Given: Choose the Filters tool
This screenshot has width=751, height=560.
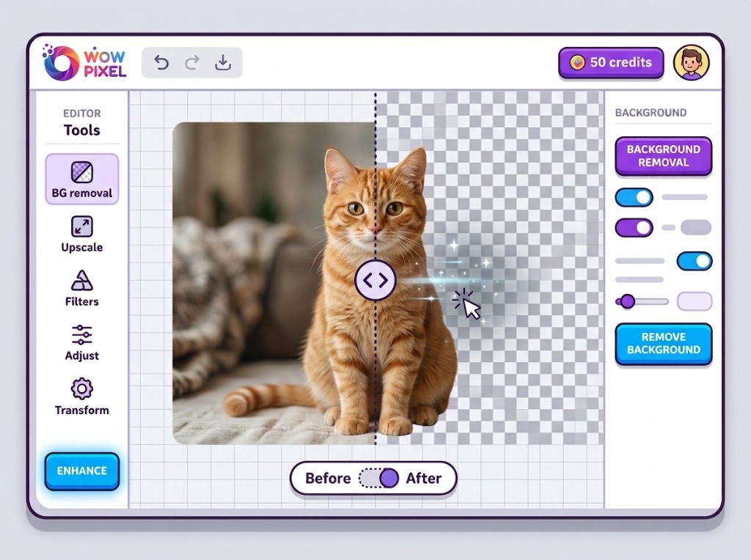Looking at the screenshot, I should 82,288.
